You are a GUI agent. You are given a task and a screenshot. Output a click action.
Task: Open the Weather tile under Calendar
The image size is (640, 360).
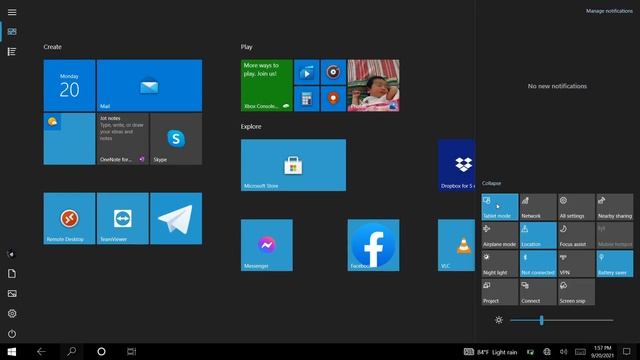(69, 139)
